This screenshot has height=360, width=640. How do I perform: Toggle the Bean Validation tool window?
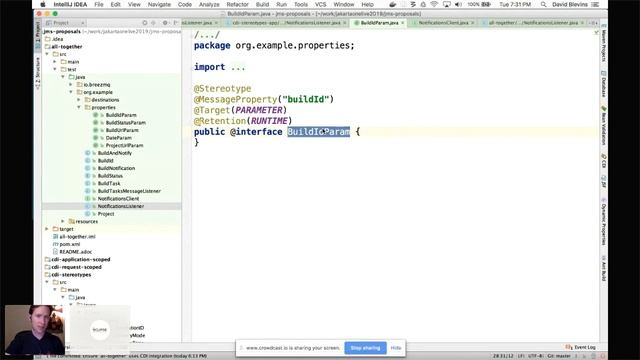click(603, 126)
